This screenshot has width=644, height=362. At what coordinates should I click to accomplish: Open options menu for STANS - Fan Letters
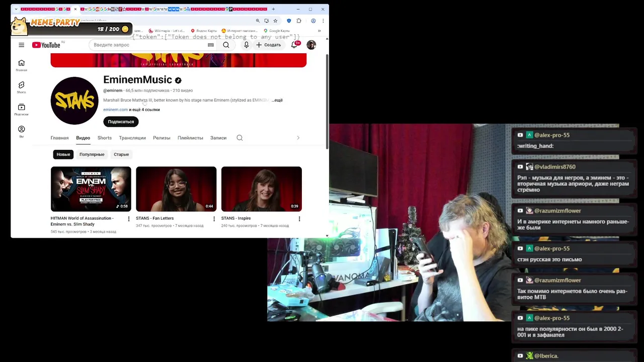click(x=214, y=219)
